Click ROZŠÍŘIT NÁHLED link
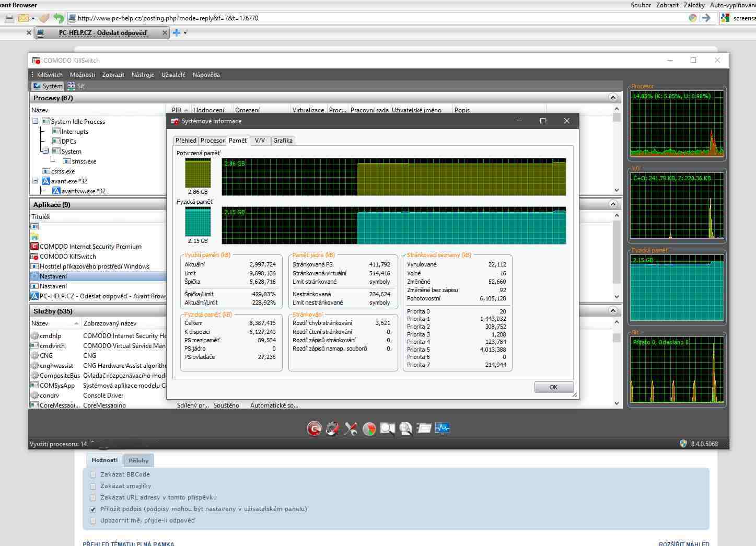 coord(684,543)
